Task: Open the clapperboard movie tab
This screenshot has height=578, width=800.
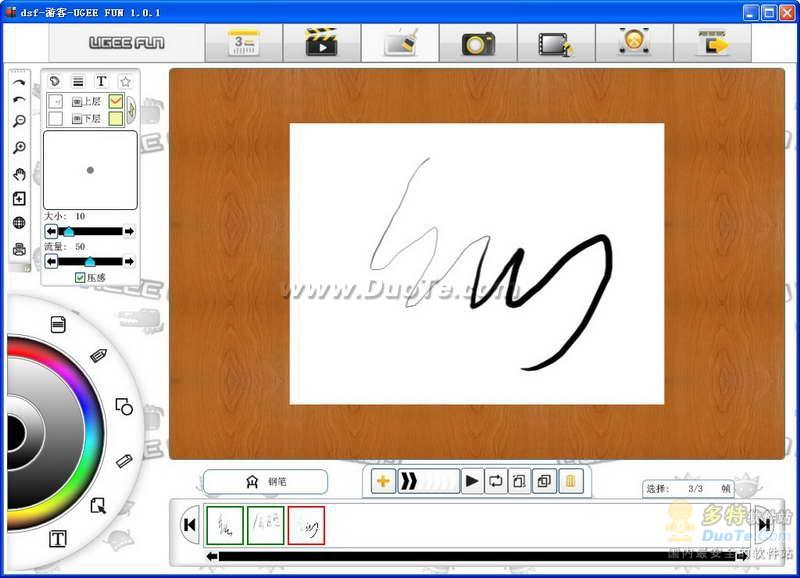Action: [321, 43]
